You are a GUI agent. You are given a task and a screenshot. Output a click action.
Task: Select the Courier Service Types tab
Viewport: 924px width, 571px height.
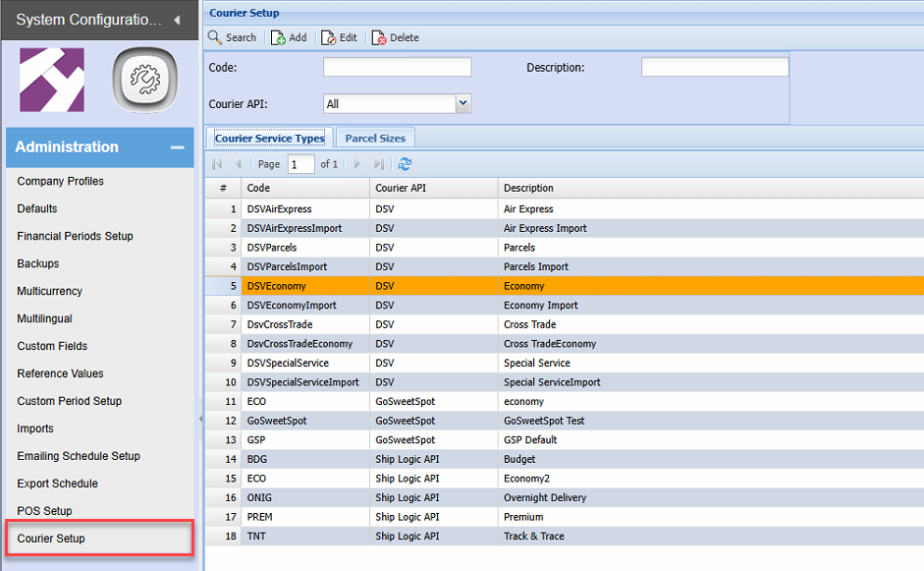tap(269, 139)
